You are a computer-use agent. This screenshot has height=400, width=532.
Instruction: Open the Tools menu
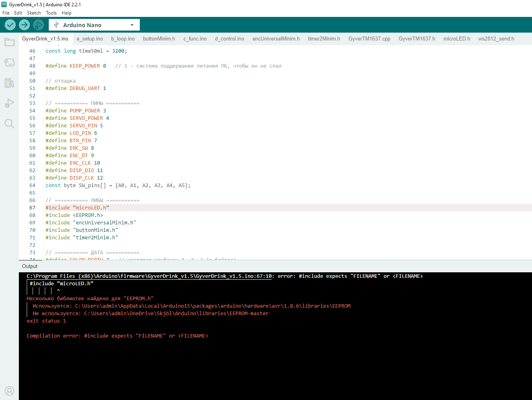pos(51,13)
